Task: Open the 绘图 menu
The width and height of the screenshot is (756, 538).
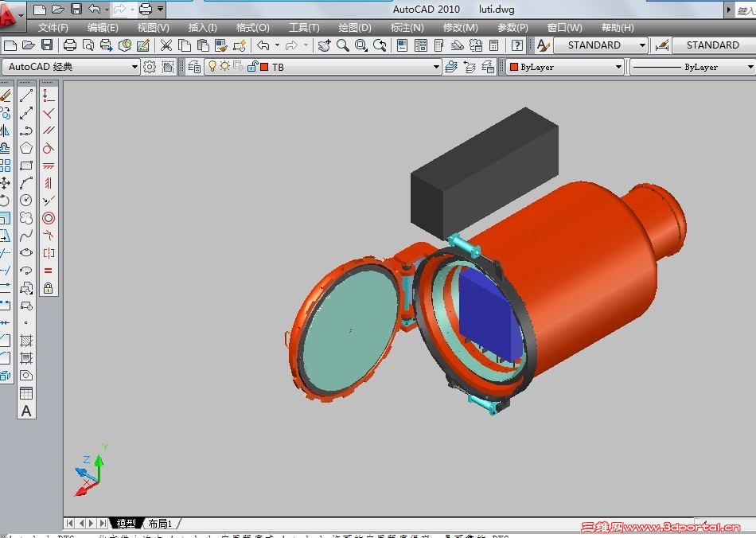Action: pyautogui.click(x=354, y=27)
